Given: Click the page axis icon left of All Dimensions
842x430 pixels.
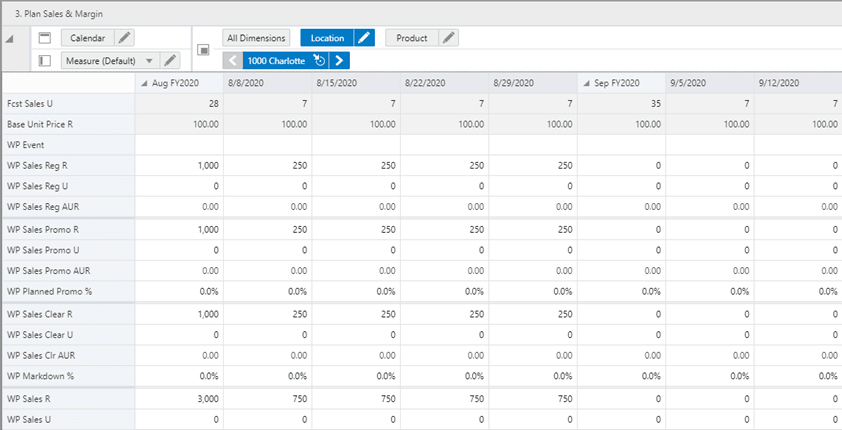Looking at the screenshot, I should (204, 50).
